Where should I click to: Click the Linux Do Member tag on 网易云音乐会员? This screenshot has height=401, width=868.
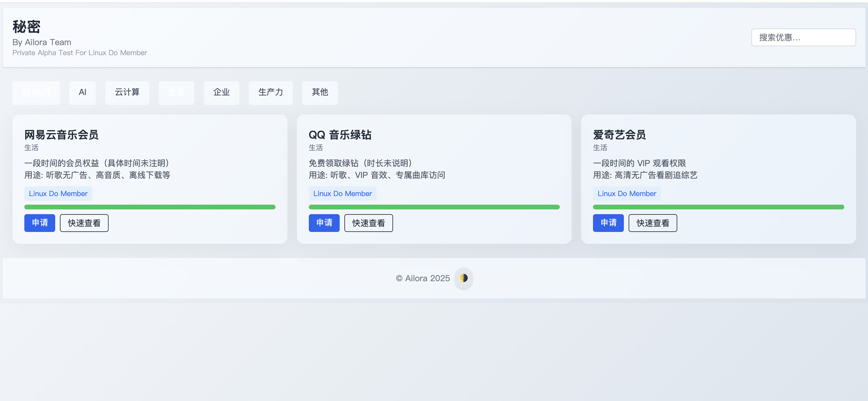tap(58, 193)
